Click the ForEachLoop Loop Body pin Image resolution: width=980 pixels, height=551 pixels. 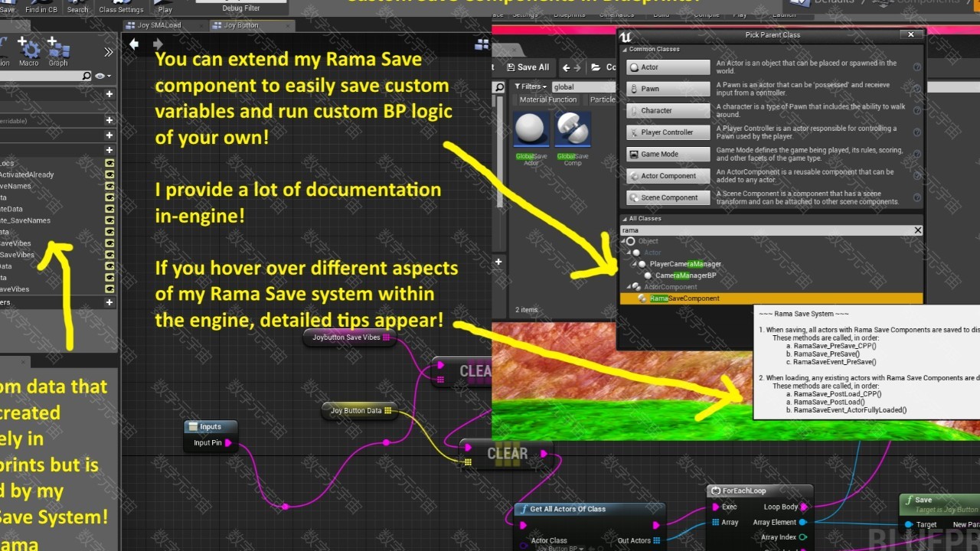click(804, 507)
